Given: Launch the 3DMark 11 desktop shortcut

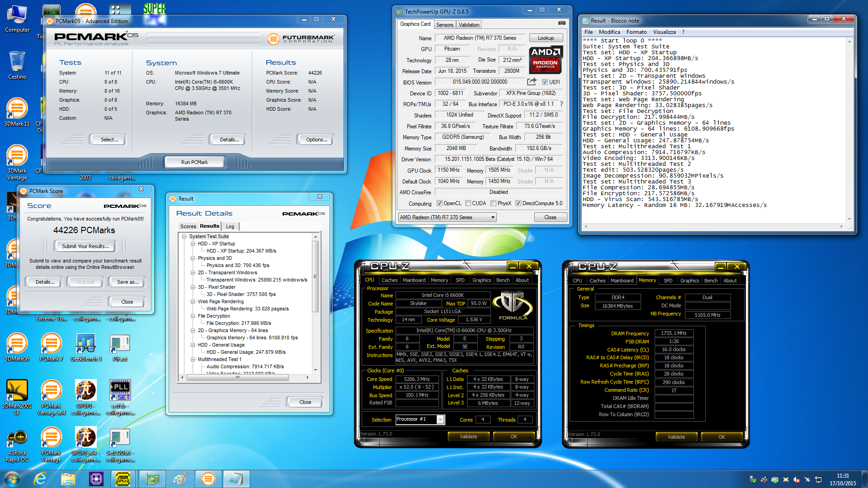Looking at the screenshot, I should point(17,112).
